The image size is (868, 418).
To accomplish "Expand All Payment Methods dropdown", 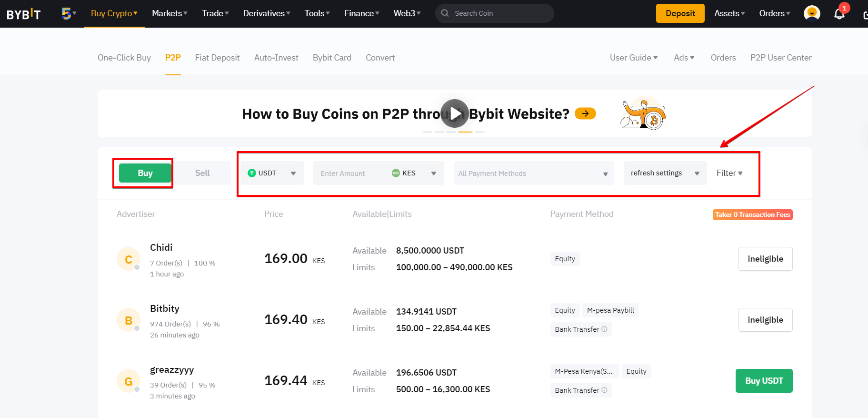I will pyautogui.click(x=534, y=173).
